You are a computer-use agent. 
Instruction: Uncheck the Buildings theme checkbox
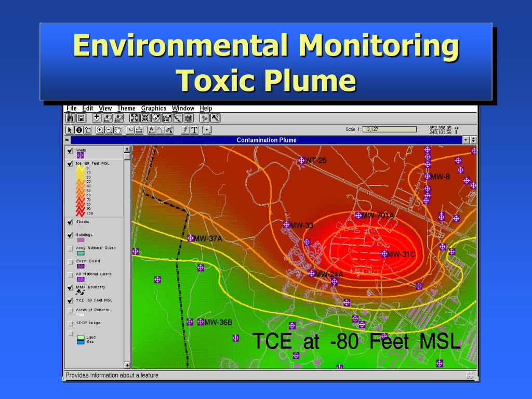click(x=70, y=235)
